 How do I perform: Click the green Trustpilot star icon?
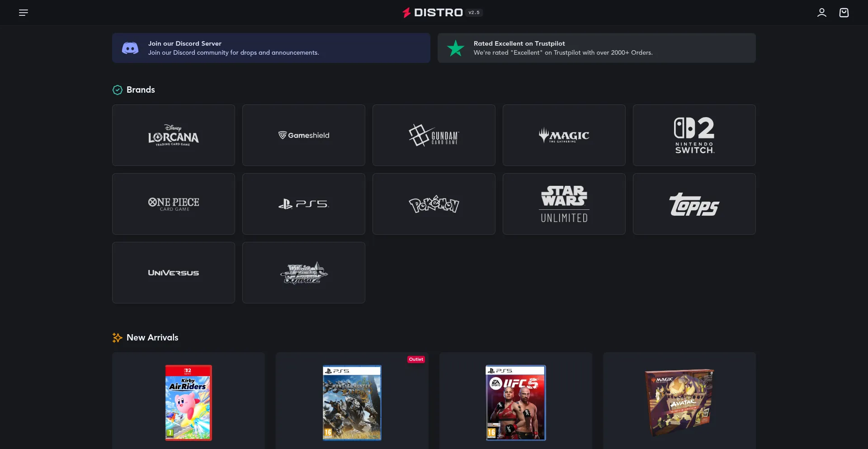pyautogui.click(x=455, y=48)
